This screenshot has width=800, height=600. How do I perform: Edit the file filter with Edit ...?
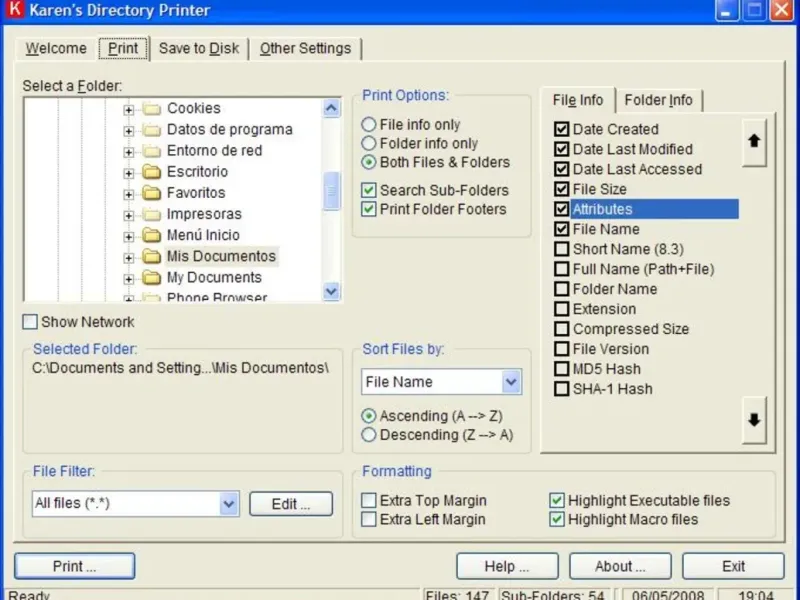click(291, 504)
